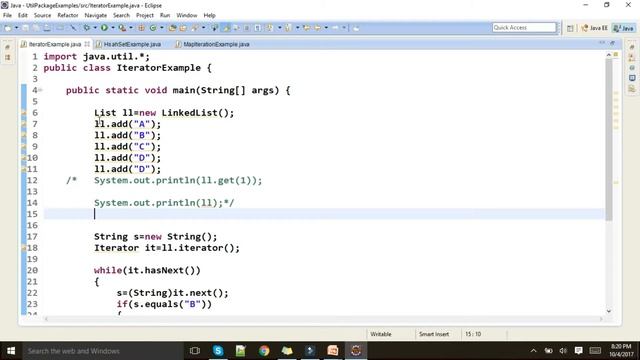Click the Run External Tools icon
This screenshot has width=640, height=360.
point(122,28)
